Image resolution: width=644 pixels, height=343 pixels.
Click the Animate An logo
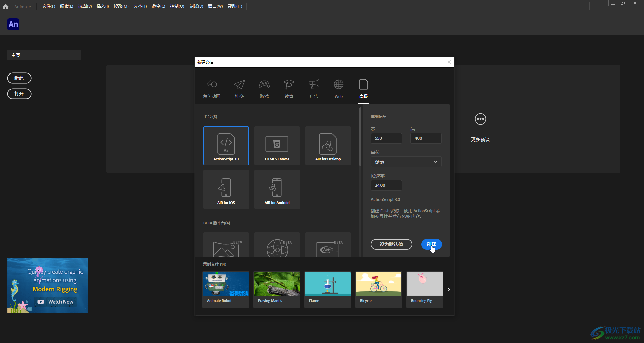click(13, 24)
